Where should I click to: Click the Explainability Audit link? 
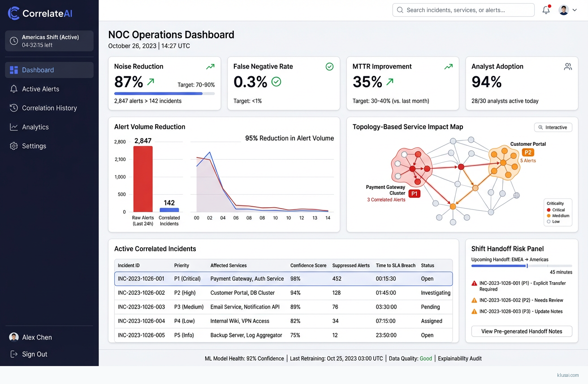460,358
